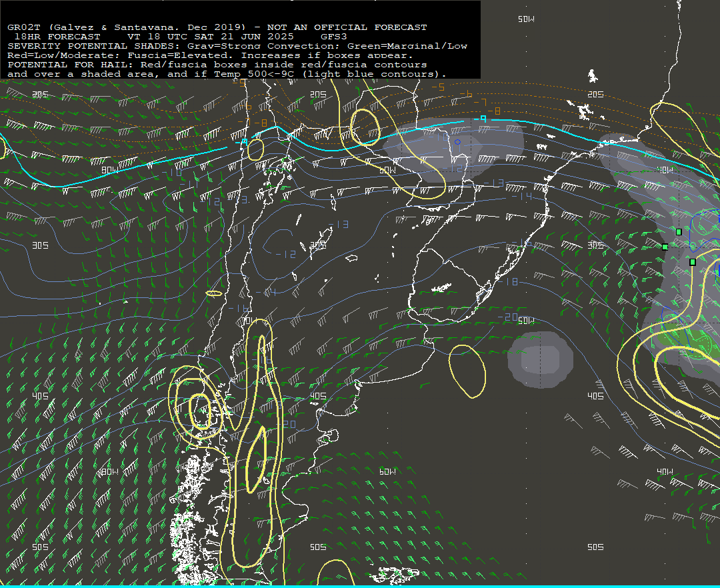Click the 60W label beside the gray shading
This screenshot has height=588, width=720.
[x=387, y=170]
